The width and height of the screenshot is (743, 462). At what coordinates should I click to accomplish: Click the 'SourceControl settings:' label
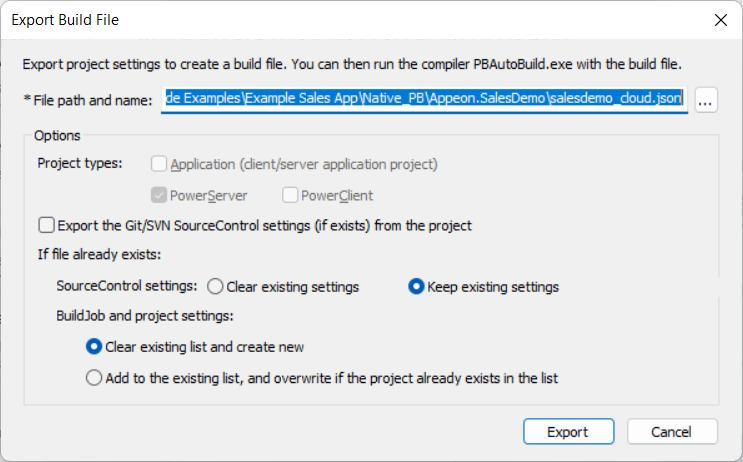click(x=126, y=287)
